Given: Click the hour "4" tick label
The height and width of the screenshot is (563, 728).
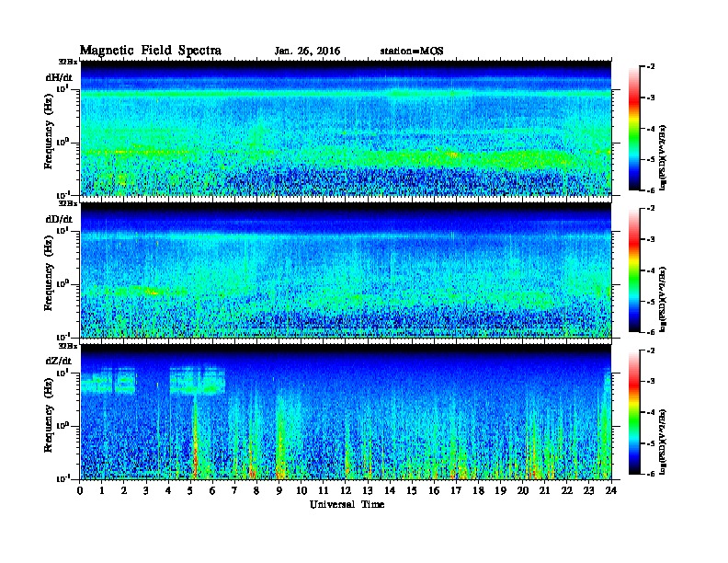Looking at the screenshot, I should [168, 490].
